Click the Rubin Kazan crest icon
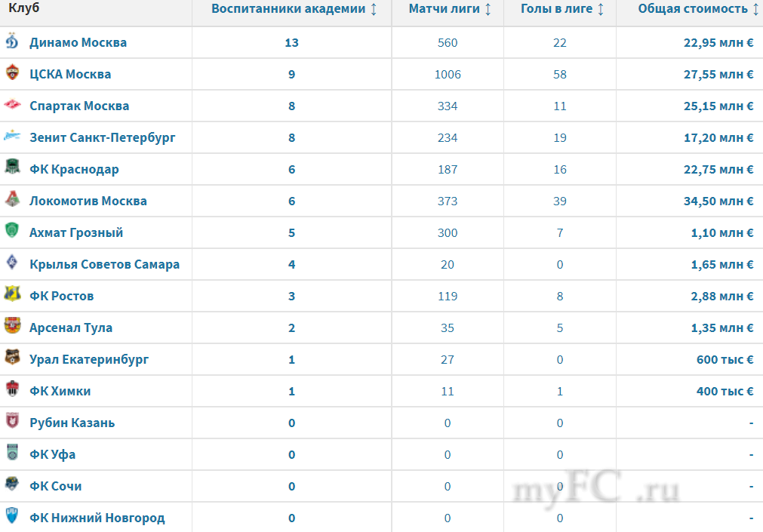 coord(12,423)
